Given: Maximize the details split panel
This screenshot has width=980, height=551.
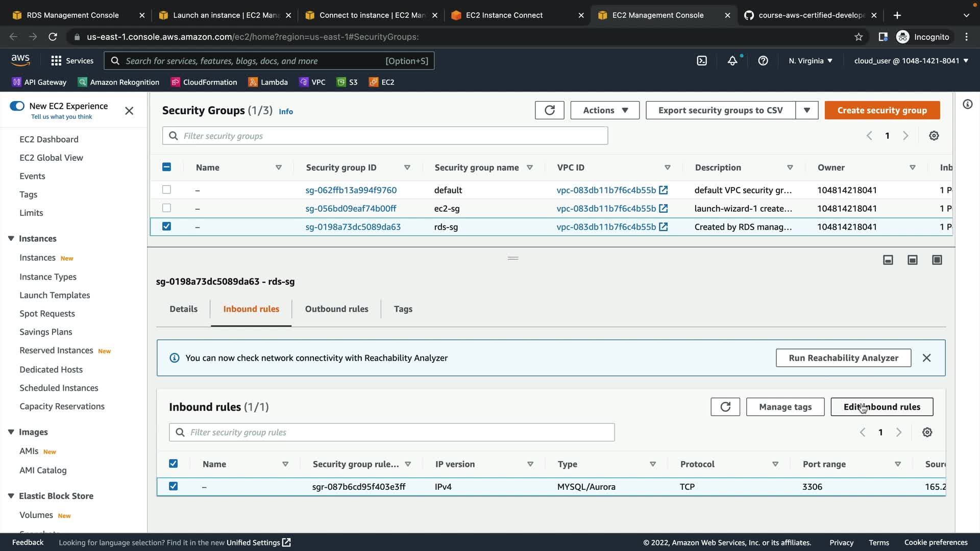Looking at the screenshot, I should coord(937,260).
